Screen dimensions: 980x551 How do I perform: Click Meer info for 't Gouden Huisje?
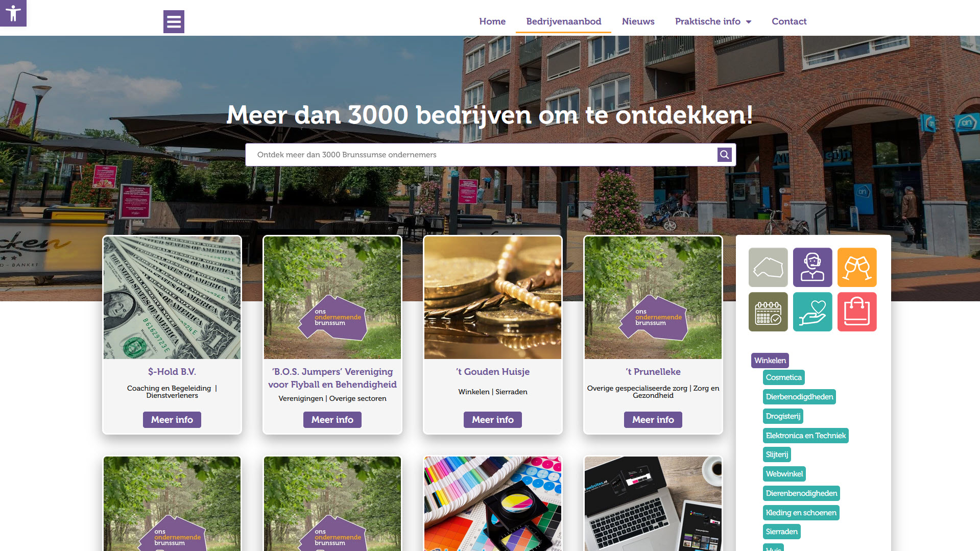tap(493, 420)
